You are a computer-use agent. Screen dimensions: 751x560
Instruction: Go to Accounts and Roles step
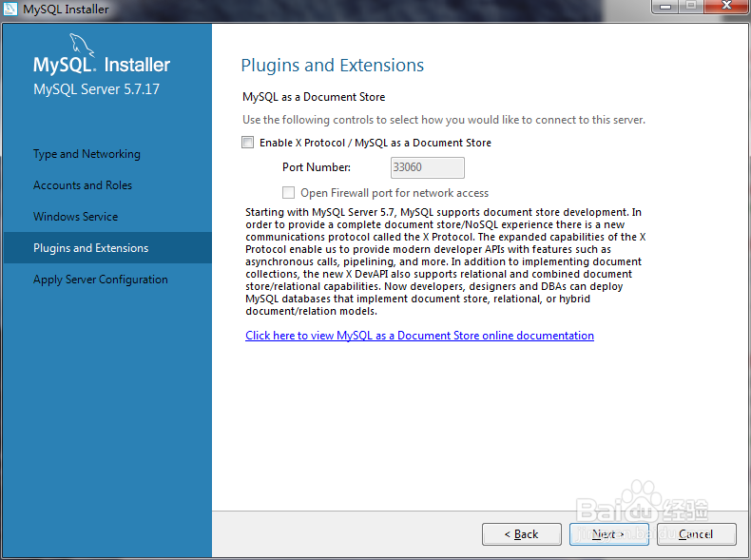[x=83, y=184]
